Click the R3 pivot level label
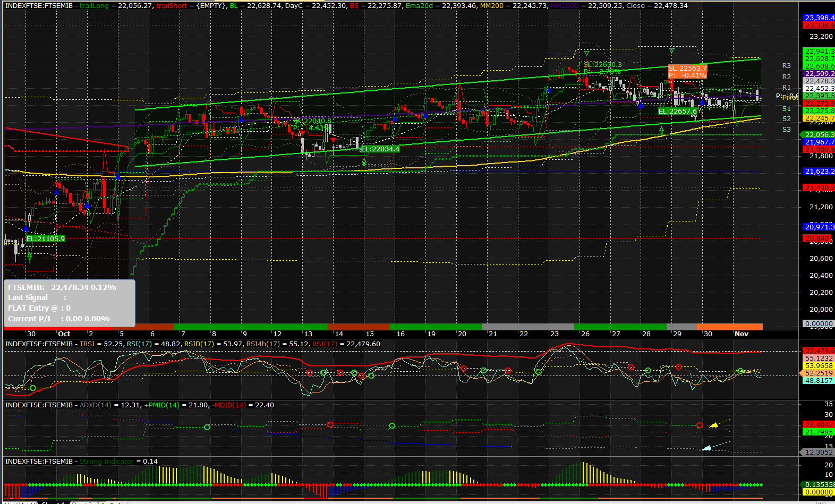Viewport: 835px width, 504px height. click(787, 66)
